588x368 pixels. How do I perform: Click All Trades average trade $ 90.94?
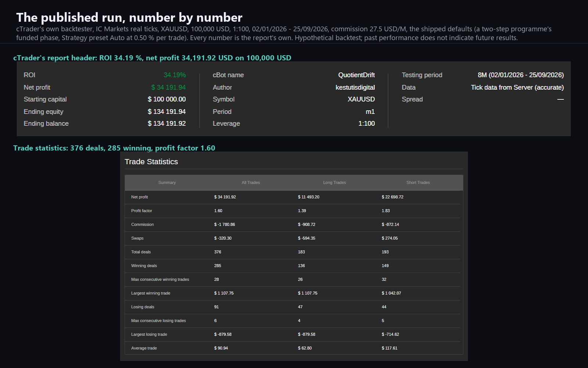click(221, 348)
